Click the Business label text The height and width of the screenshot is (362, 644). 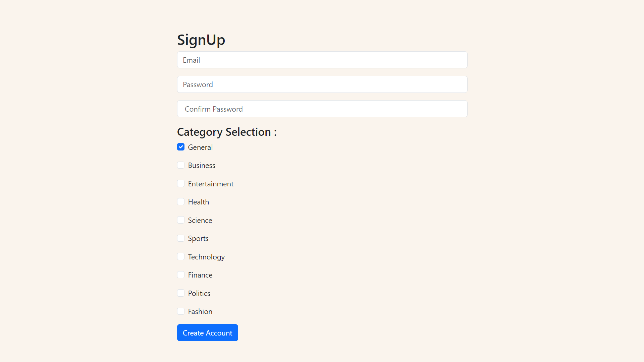coord(202,165)
